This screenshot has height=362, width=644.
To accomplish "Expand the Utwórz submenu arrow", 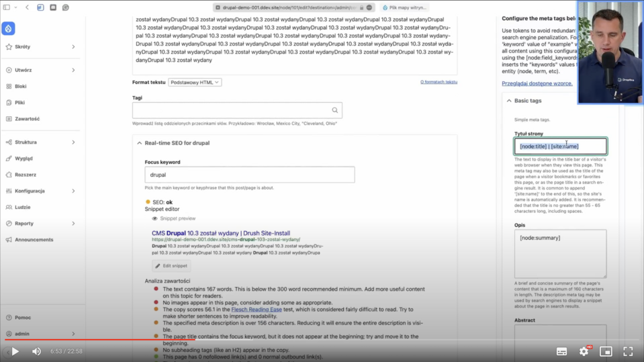I will pos(73,71).
